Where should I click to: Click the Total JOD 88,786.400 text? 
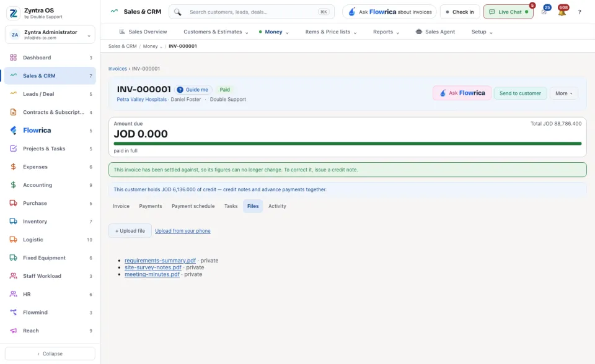click(x=556, y=124)
